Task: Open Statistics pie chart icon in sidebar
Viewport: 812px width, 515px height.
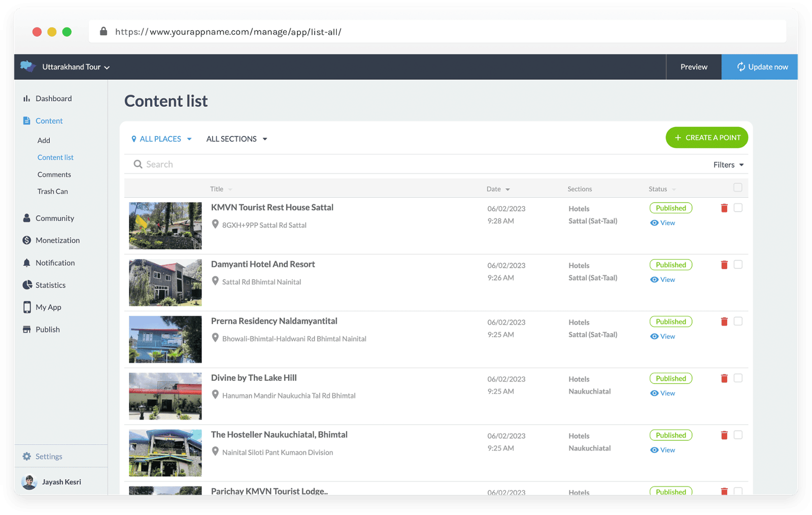Action: (27, 285)
